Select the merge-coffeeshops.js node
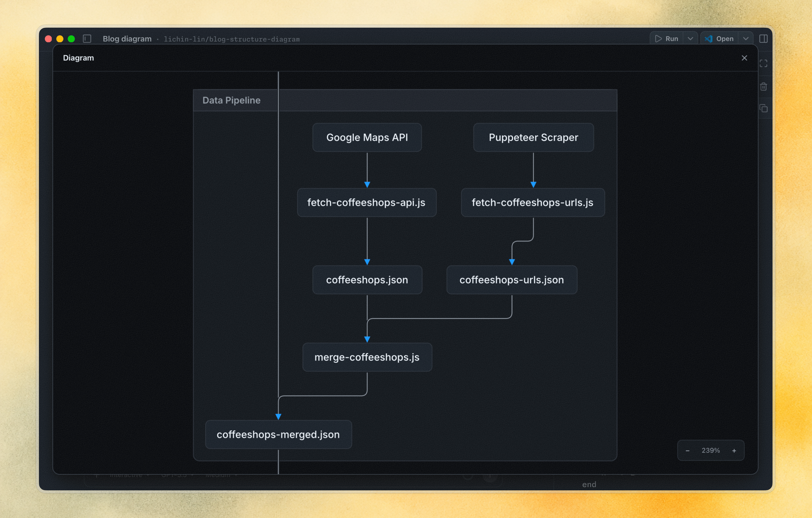The width and height of the screenshot is (812, 518). (x=367, y=357)
